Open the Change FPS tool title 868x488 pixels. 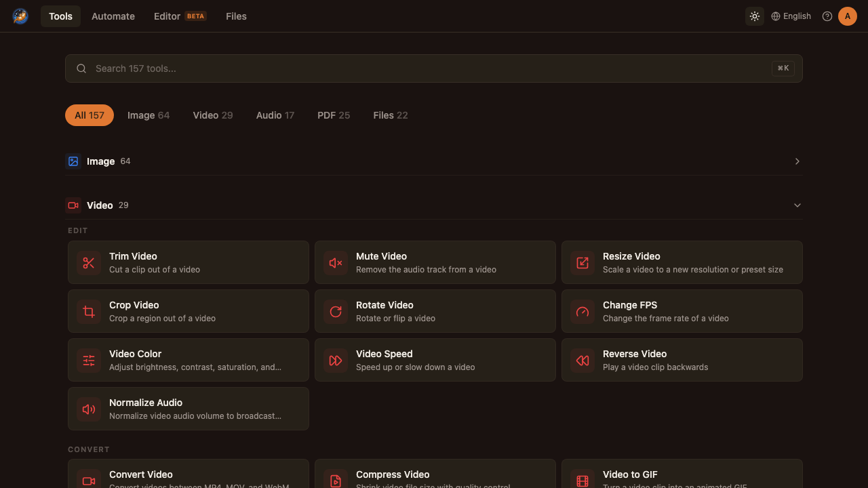pyautogui.click(x=630, y=305)
